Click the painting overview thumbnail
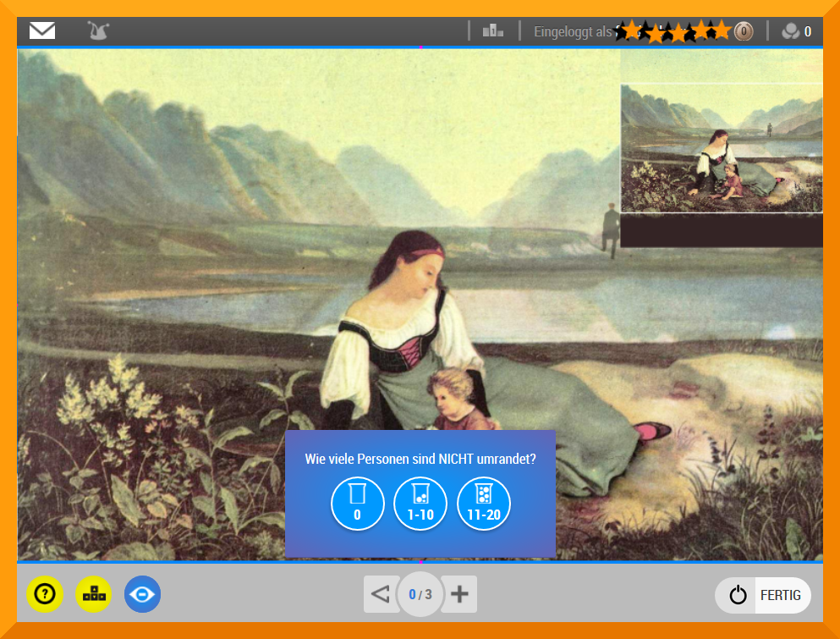The height and width of the screenshot is (639, 840). pyautogui.click(x=722, y=148)
